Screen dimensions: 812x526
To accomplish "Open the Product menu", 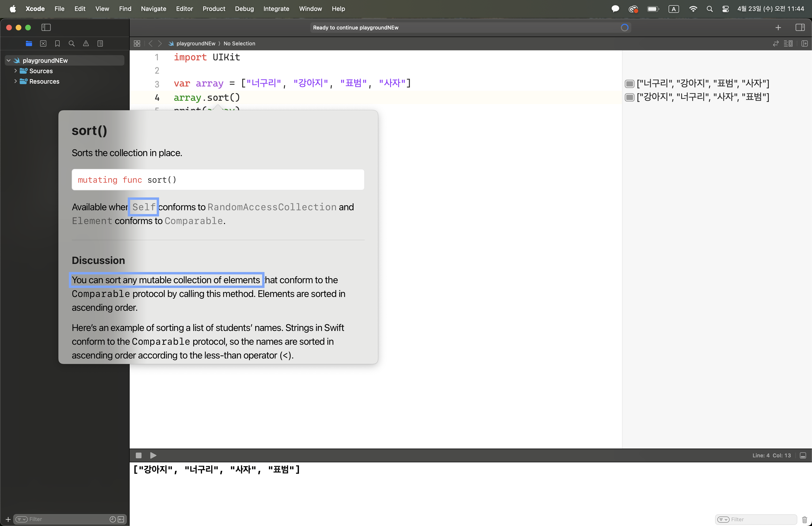I will (214, 9).
